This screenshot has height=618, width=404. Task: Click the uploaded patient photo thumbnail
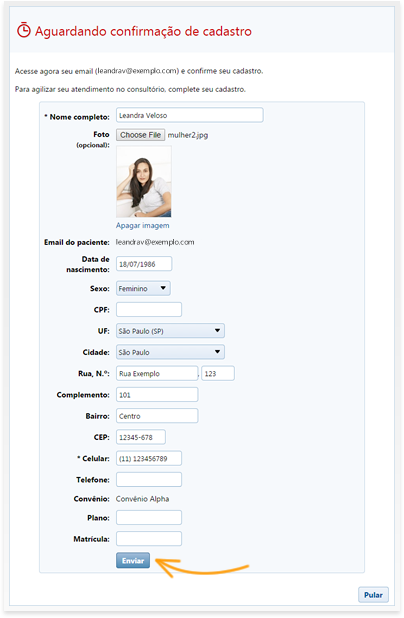pos(144,182)
